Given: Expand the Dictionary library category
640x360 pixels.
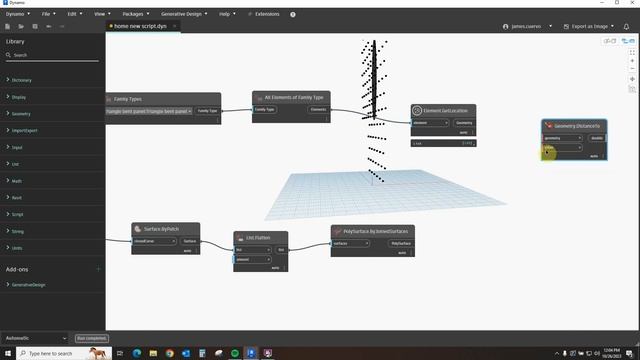Looking at the screenshot, I should [21, 80].
